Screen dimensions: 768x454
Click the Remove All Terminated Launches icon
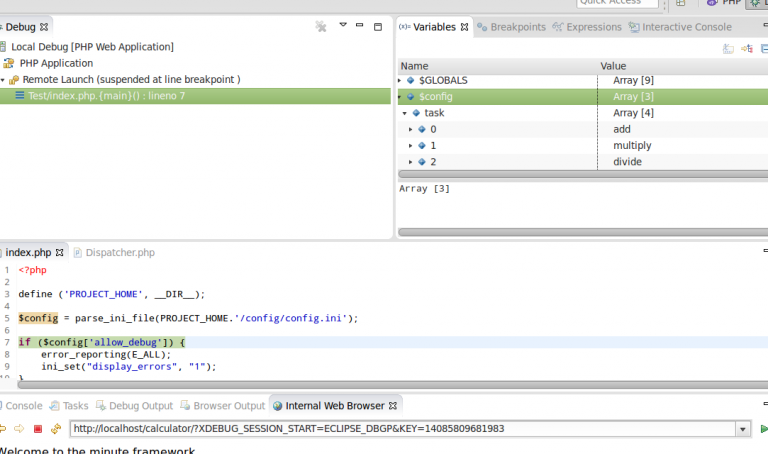point(321,26)
